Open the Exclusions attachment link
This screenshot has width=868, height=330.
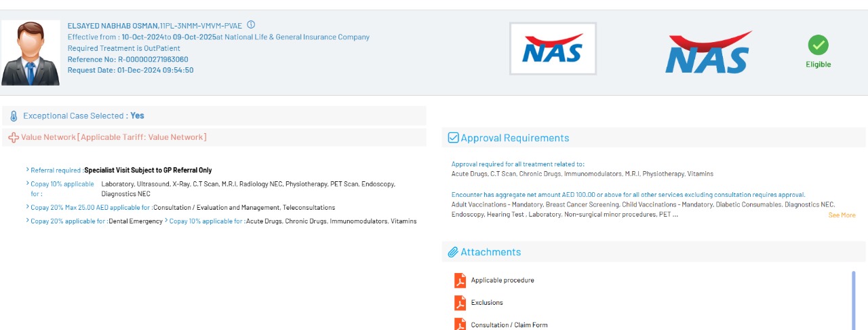487,303
